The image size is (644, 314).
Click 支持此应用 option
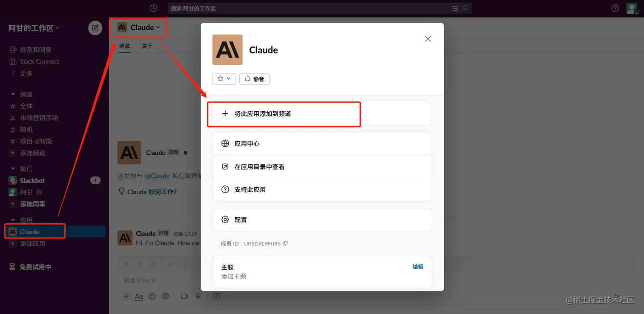(322, 190)
